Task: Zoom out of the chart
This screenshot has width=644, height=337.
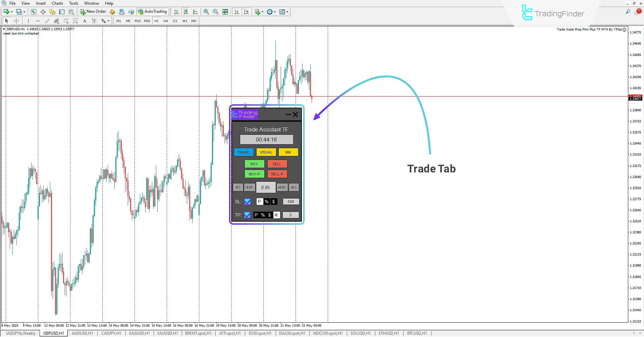Action: pyautogui.click(x=216, y=11)
